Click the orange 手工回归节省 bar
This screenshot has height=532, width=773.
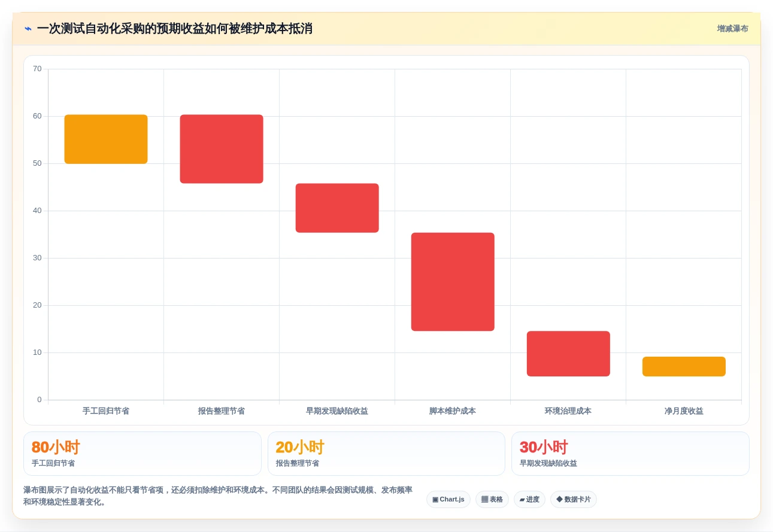click(106, 139)
